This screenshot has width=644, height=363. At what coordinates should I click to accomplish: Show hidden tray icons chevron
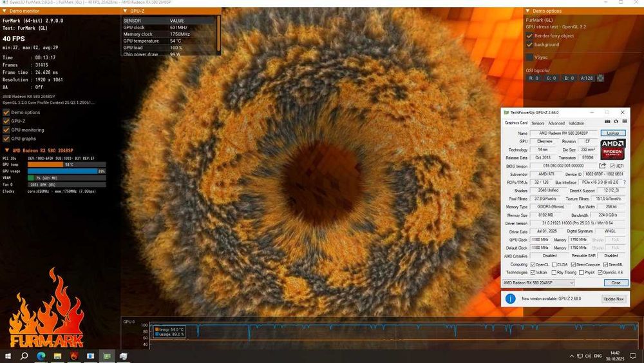click(571, 356)
